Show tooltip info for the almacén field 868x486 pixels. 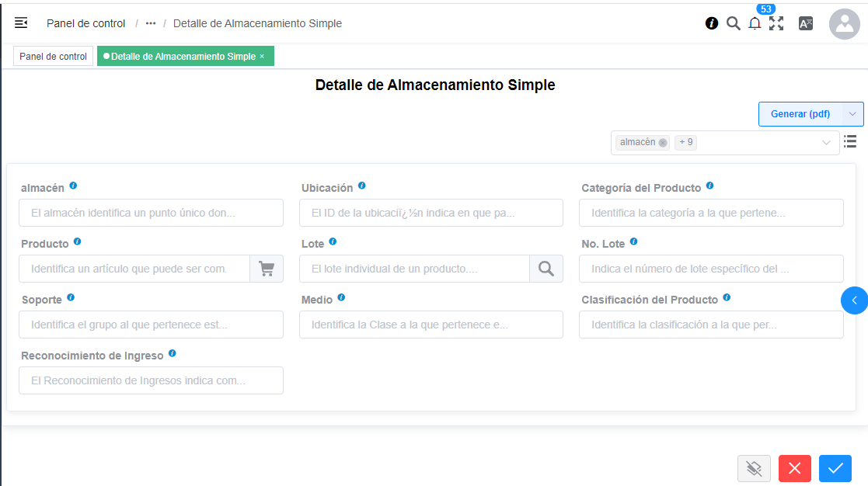pos(72,186)
